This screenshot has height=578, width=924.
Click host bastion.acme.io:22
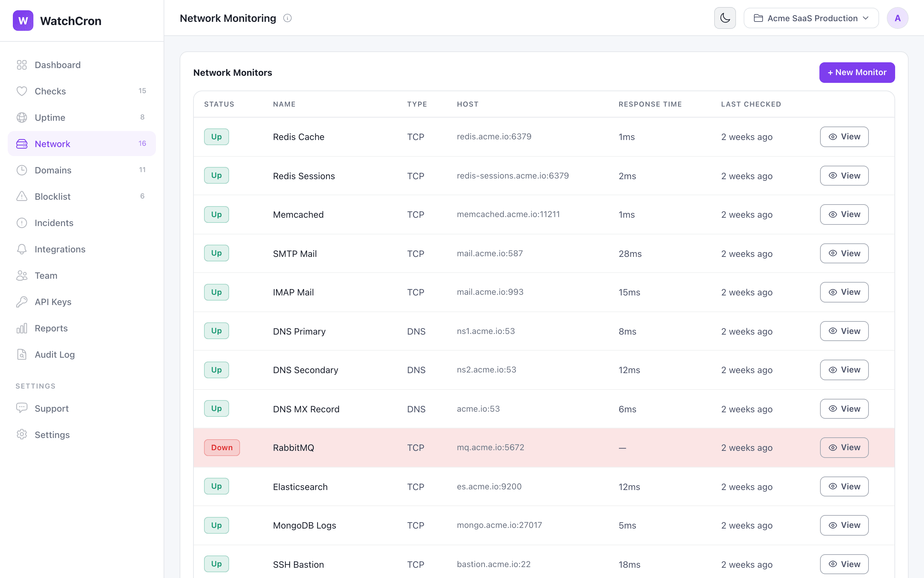pos(494,564)
